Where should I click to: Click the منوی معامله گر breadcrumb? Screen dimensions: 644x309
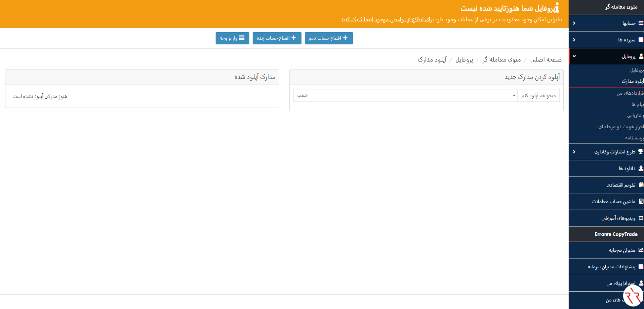pyautogui.click(x=501, y=60)
